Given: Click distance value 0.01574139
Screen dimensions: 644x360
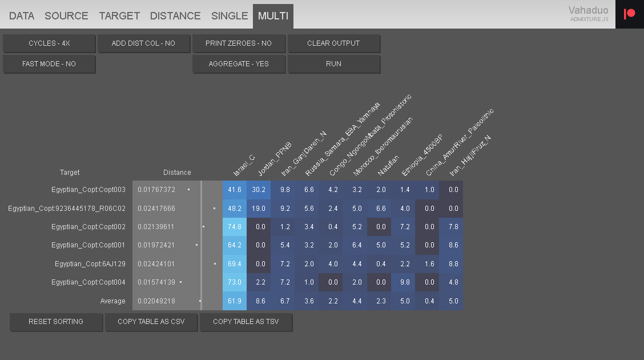Looking at the screenshot, I should pyautogui.click(x=156, y=282).
